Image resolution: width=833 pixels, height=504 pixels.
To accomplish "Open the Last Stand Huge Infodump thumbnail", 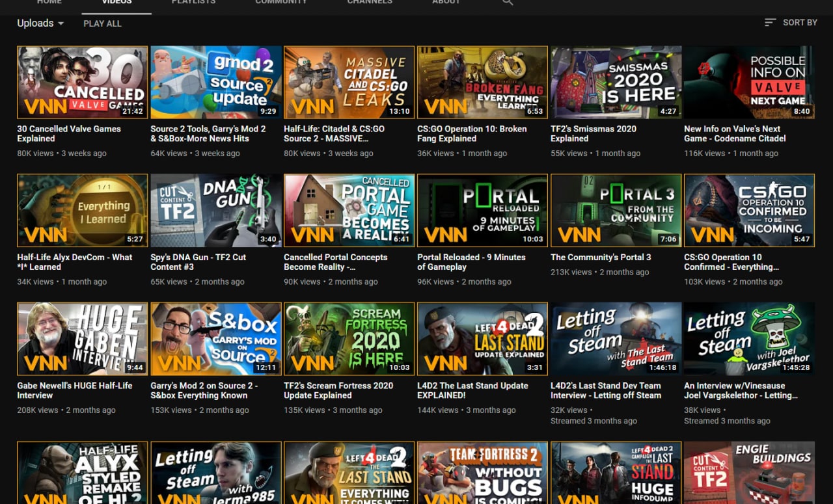I will [x=616, y=473].
